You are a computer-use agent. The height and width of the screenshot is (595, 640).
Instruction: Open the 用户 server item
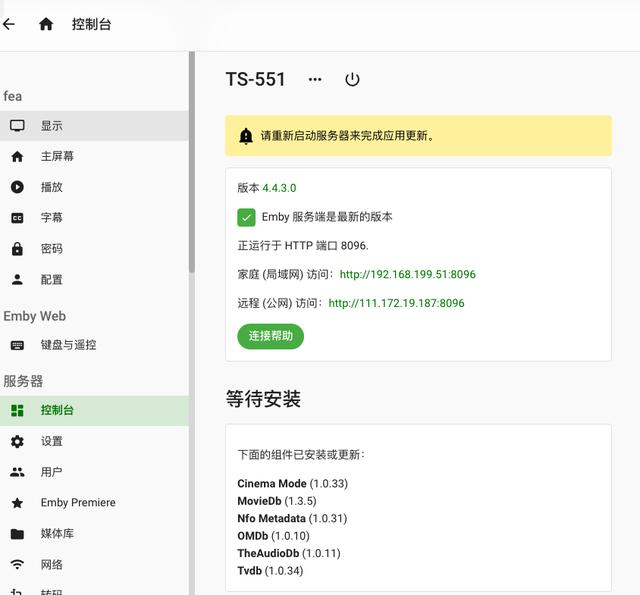[94, 472]
